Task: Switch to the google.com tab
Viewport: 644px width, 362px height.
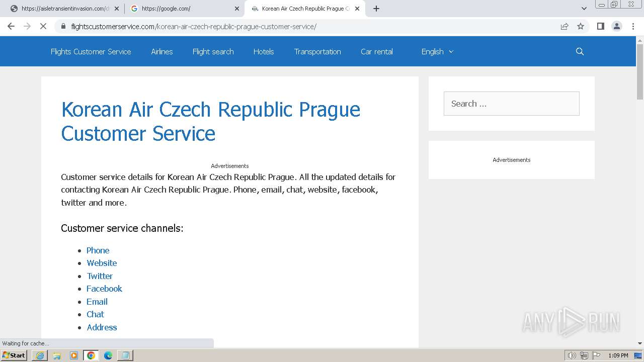Action: [184, 9]
